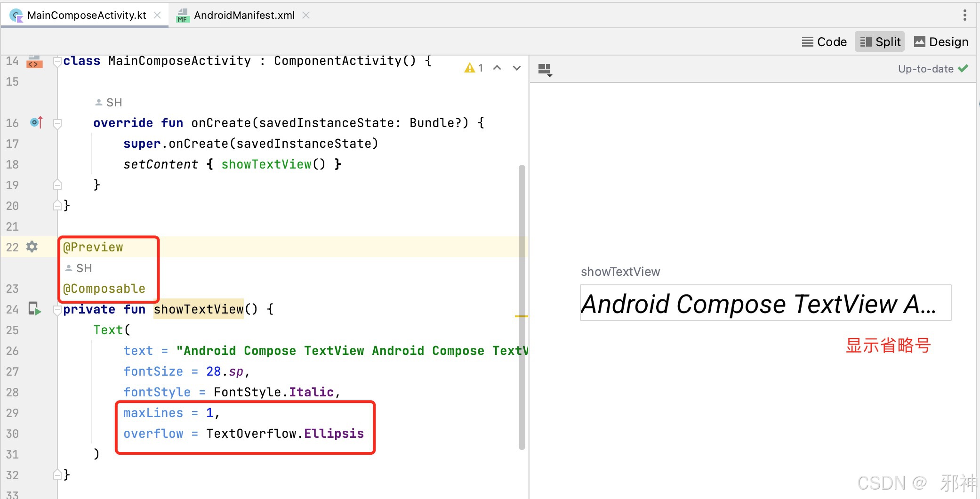980x499 pixels.
Task: Switch to the MainComposeActivity.kt tab
Action: click(x=86, y=15)
